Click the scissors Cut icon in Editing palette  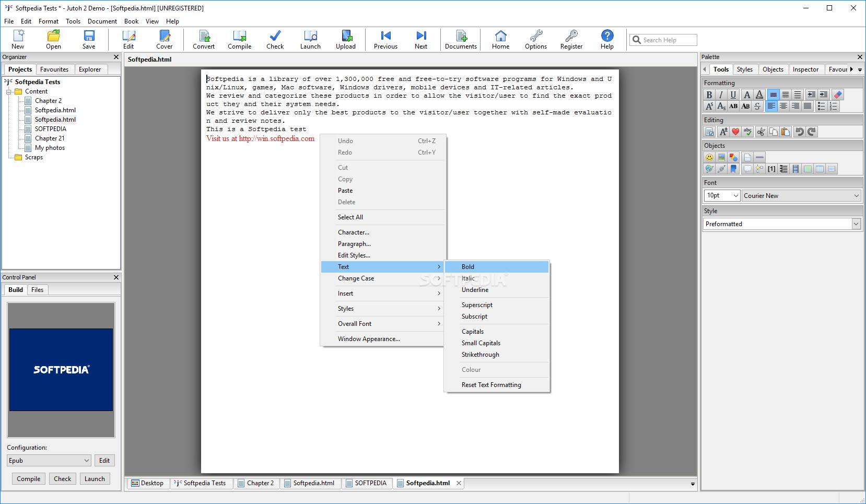(x=761, y=132)
